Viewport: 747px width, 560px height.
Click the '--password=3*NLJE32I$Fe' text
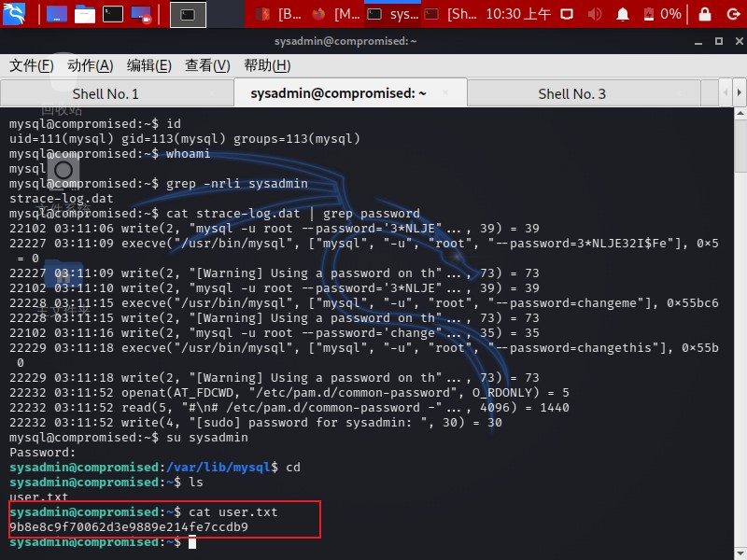[x=583, y=243]
